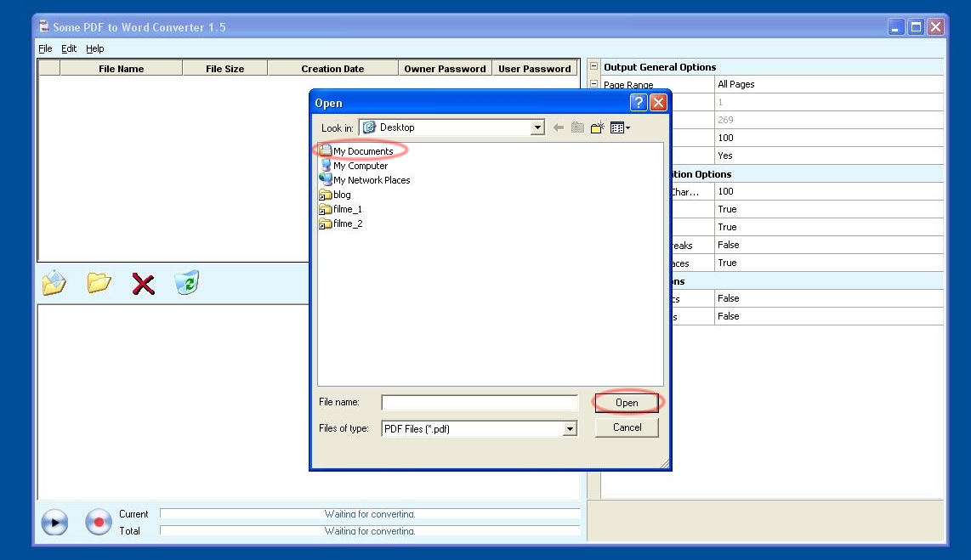
Task: Click the Open dialog resize grip
Action: [x=664, y=463]
